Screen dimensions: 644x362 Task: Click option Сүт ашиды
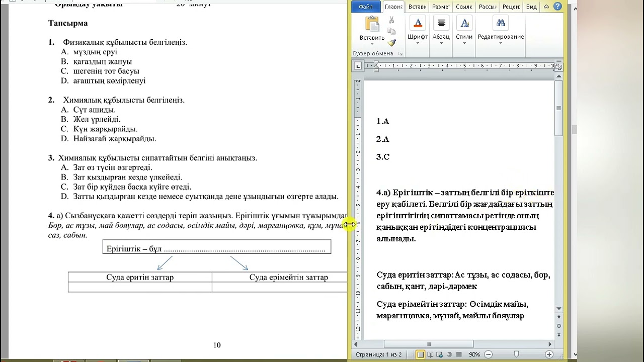click(x=95, y=110)
